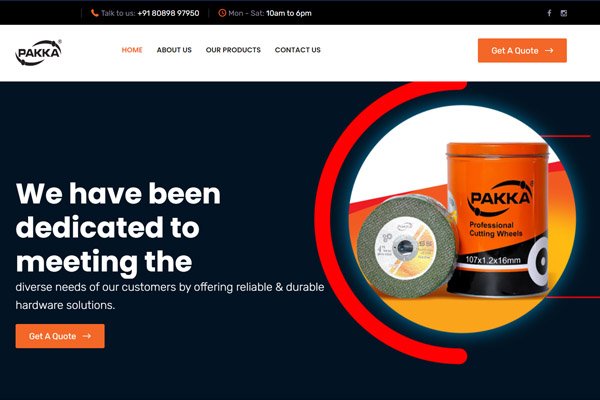Open the Facebook icon in top bar
Image resolution: width=600 pixels, height=400 pixels.
point(549,13)
